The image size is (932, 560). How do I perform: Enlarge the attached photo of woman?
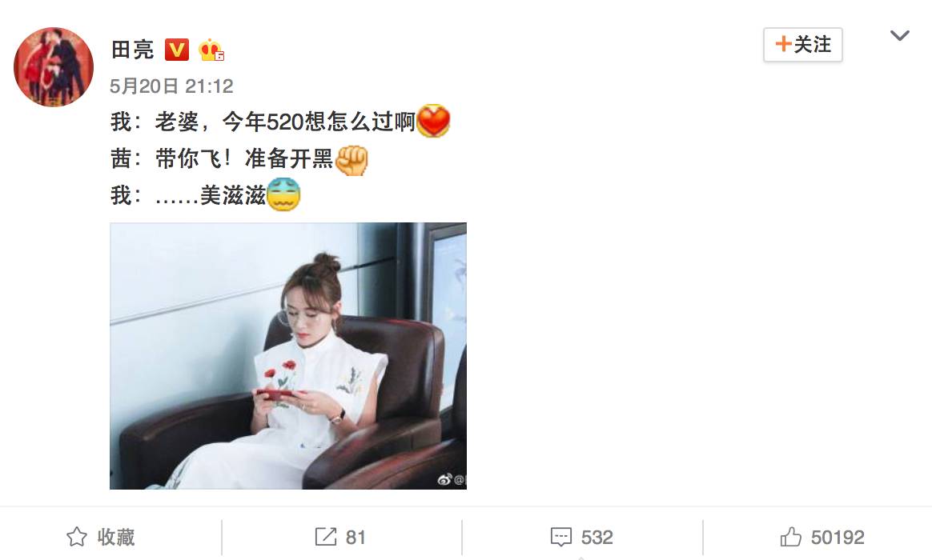[288, 356]
